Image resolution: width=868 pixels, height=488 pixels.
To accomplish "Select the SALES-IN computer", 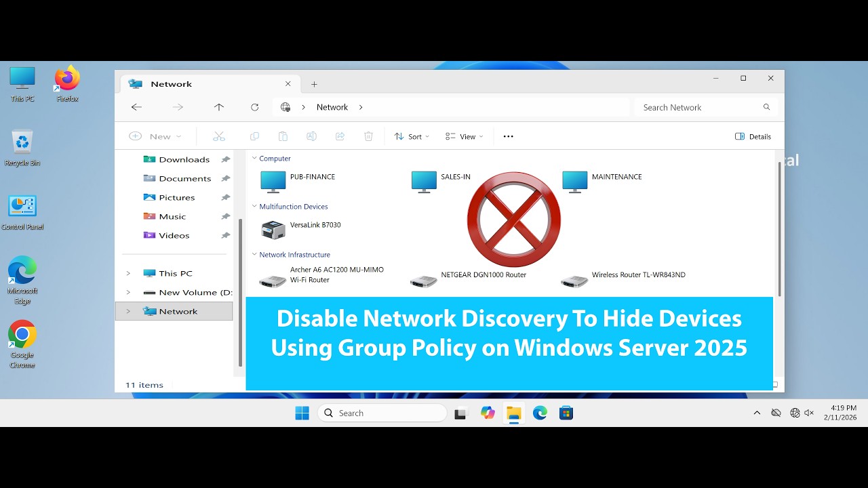I will click(x=441, y=182).
